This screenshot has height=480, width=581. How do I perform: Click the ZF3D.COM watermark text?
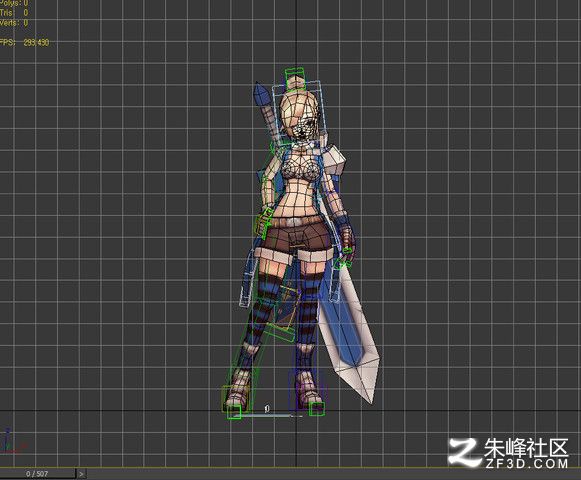pos(526,463)
